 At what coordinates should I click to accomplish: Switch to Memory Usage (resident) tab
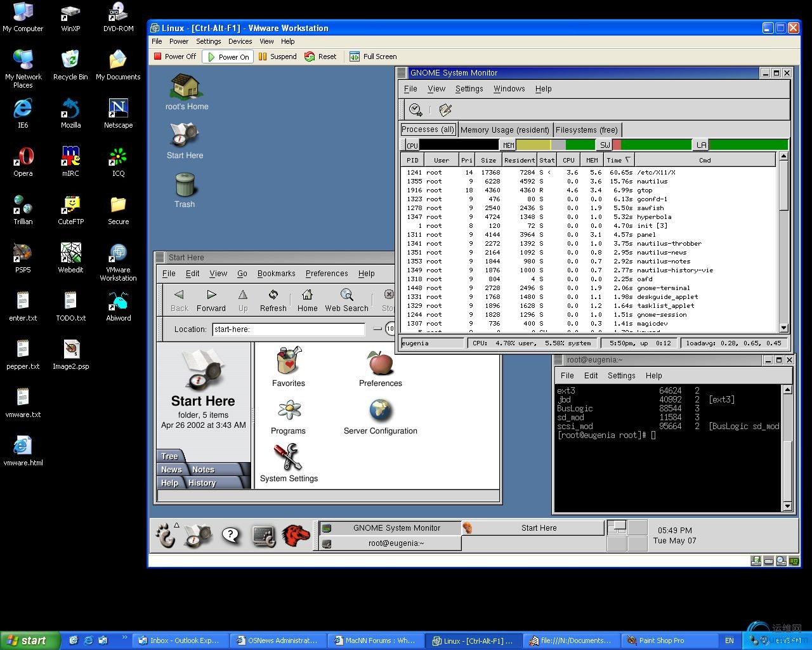click(505, 129)
